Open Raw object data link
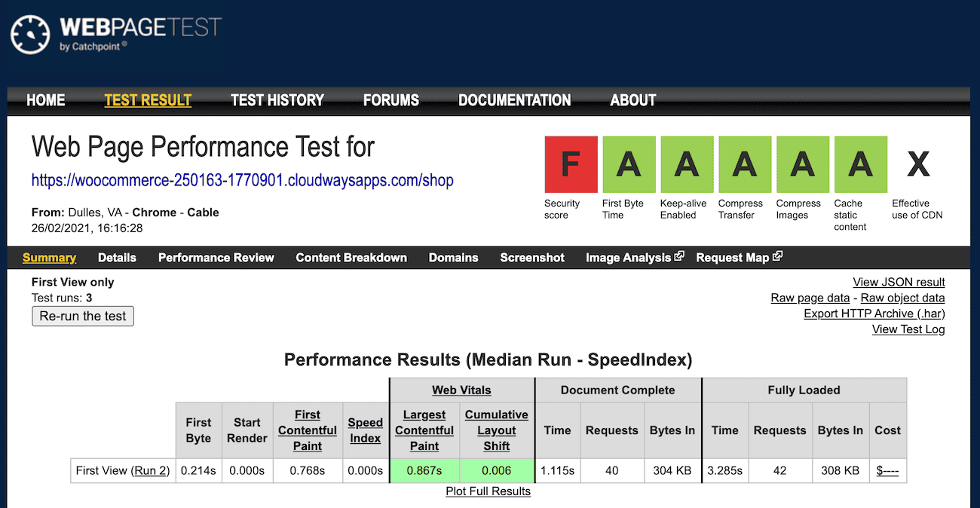Image resolution: width=980 pixels, height=508 pixels. (903, 298)
